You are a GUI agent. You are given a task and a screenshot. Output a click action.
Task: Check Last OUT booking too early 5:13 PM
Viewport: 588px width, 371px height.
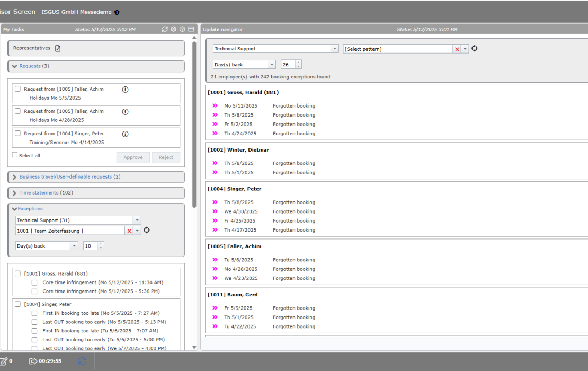click(34, 322)
